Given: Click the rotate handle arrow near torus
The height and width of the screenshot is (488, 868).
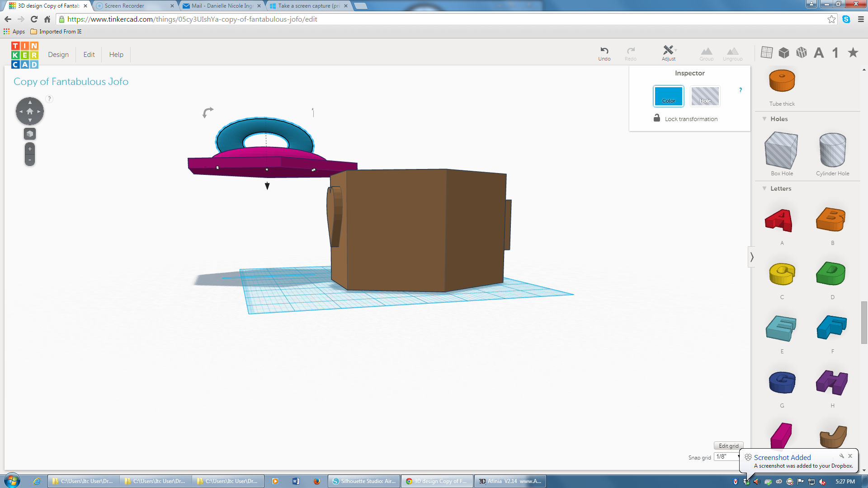Looking at the screenshot, I should click(x=208, y=112).
